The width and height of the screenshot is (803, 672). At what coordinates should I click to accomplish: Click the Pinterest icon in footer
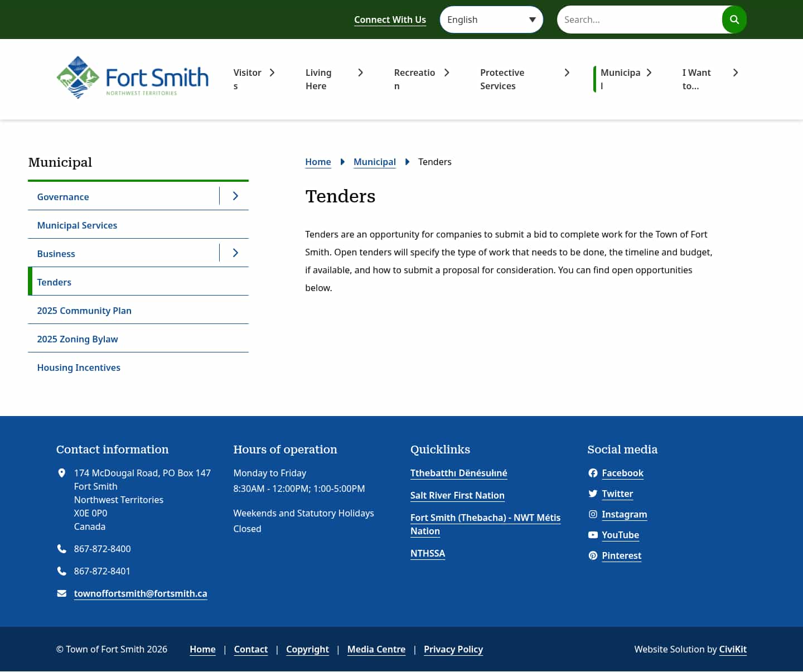pos(593,555)
